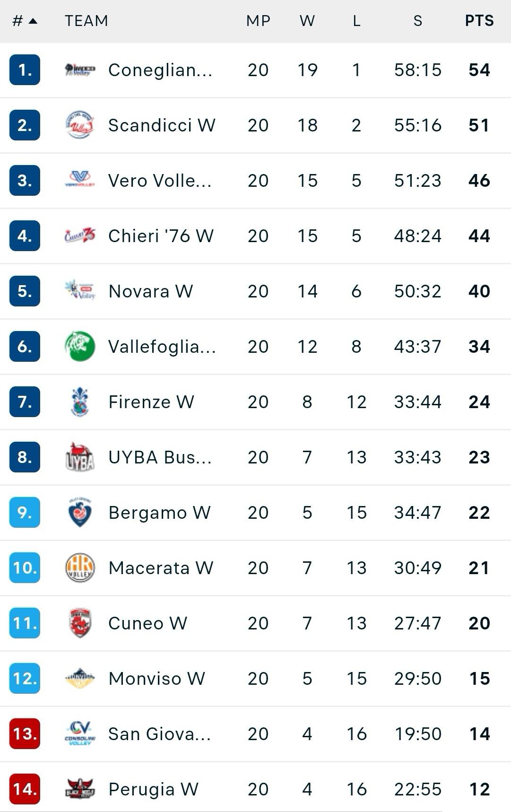
Task: Open the Firenze W team link
Action: (151, 402)
